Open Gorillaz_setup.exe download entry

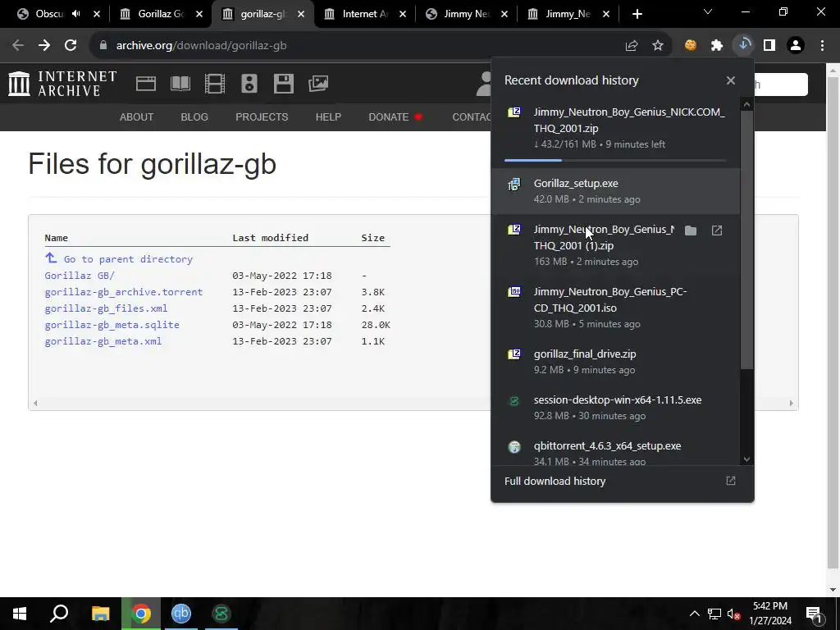615,191
